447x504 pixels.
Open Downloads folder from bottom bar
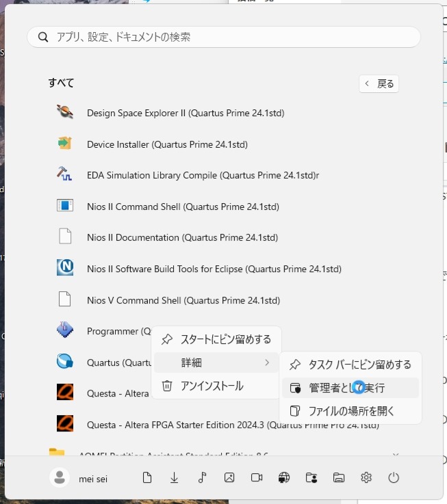point(174,477)
